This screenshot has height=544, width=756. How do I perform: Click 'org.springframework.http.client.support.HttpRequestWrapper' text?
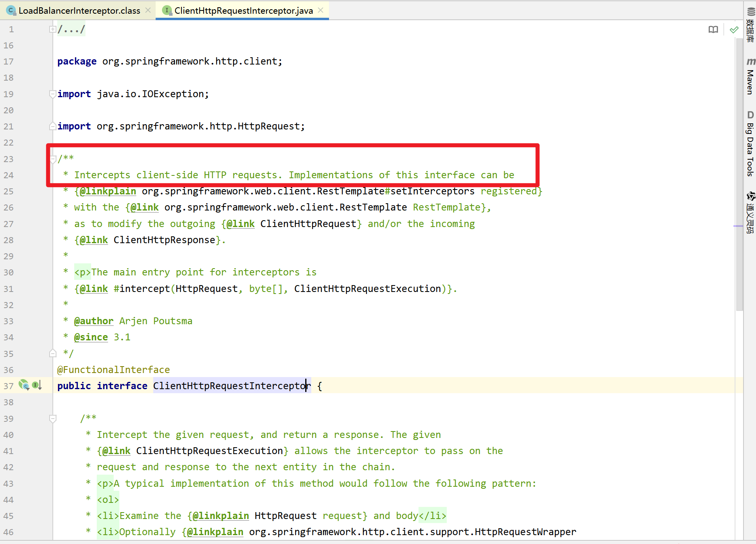click(412, 532)
